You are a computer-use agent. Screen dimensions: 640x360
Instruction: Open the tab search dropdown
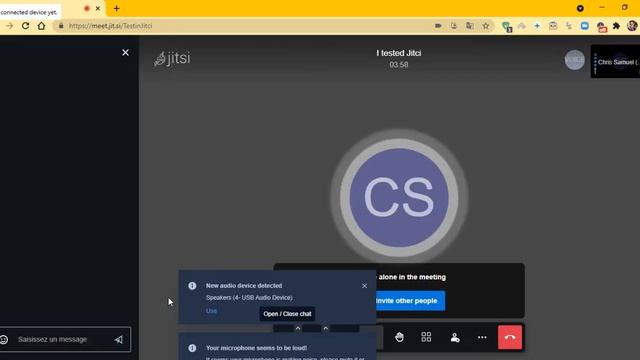(x=580, y=8)
